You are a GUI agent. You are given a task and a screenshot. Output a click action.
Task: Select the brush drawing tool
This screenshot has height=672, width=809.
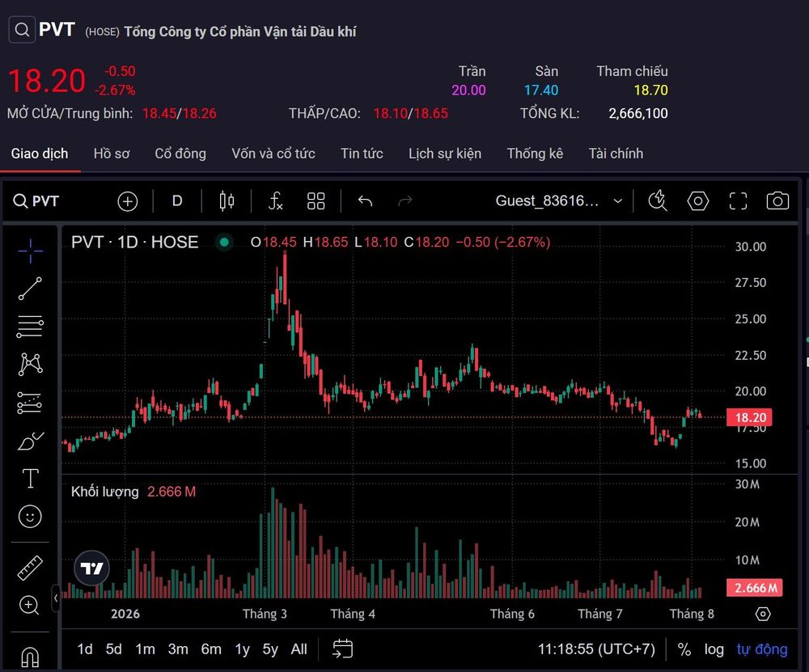pyautogui.click(x=31, y=441)
